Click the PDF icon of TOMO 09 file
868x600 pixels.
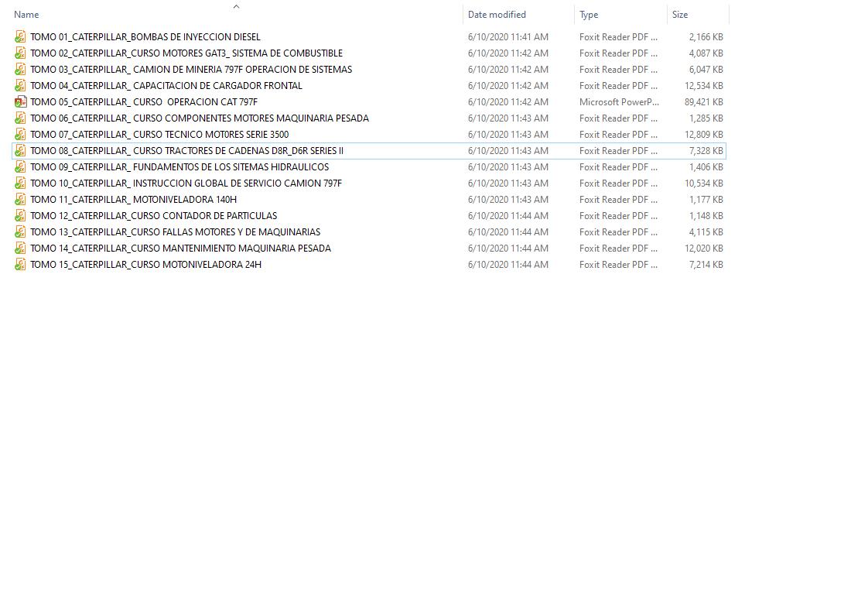pyautogui.click(x=20, y=166)
